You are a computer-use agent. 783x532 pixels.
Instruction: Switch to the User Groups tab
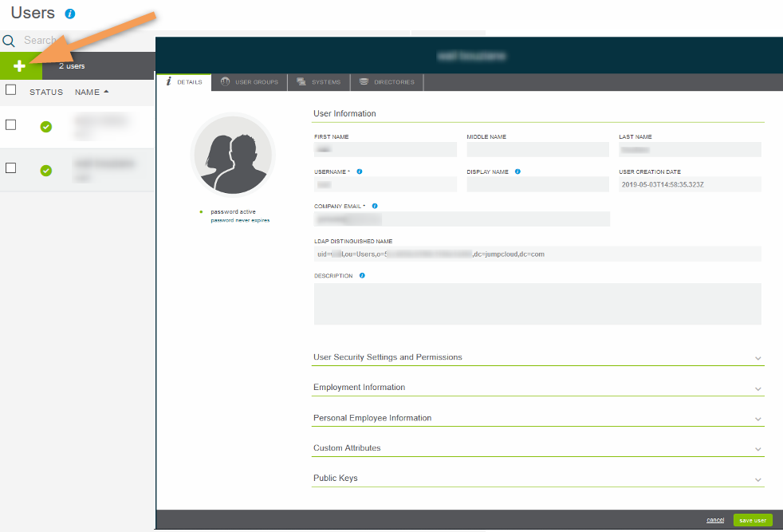click(x=250, y=82)
